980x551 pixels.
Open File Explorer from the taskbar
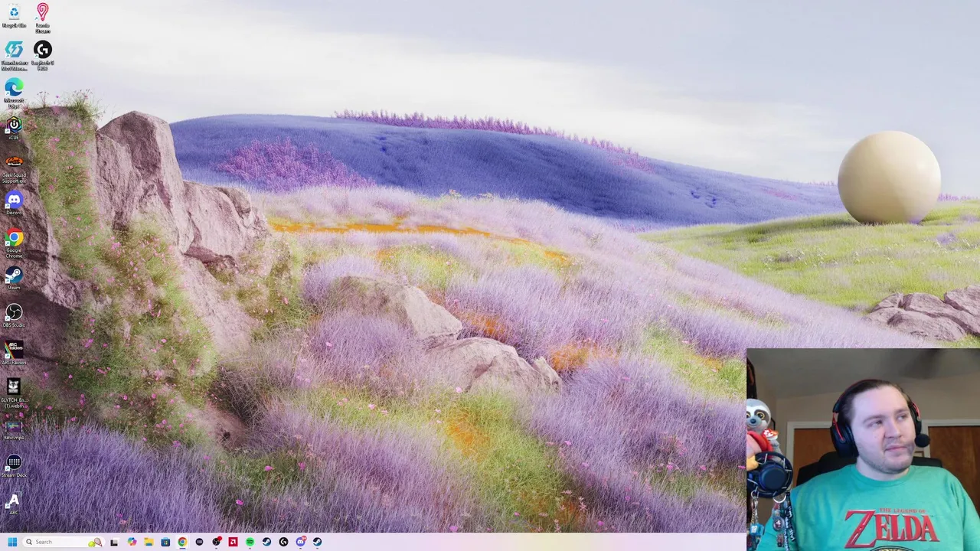[149, 542]
